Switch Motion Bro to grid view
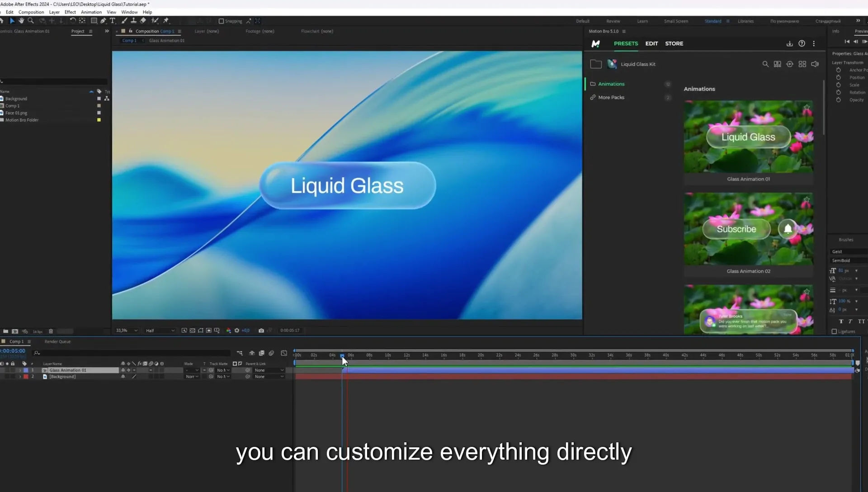 pos(802,64)
